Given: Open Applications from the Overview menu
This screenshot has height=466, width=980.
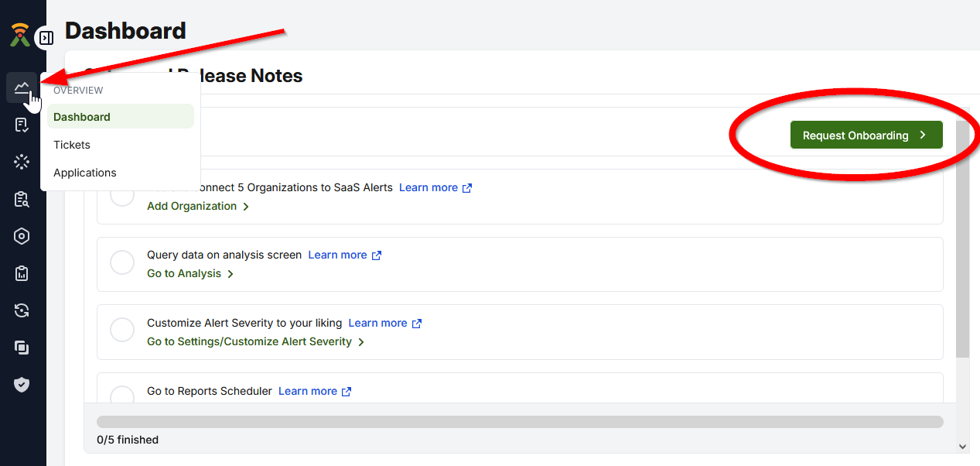Looking at the screenshot, I should 84,173.
